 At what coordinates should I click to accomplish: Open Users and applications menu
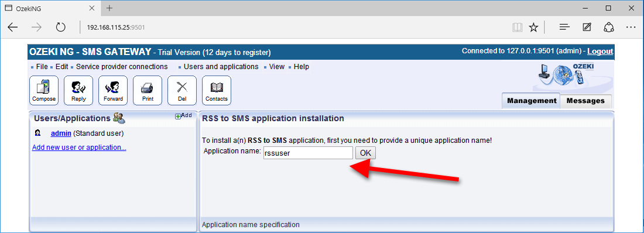click(x=221, y=67)
